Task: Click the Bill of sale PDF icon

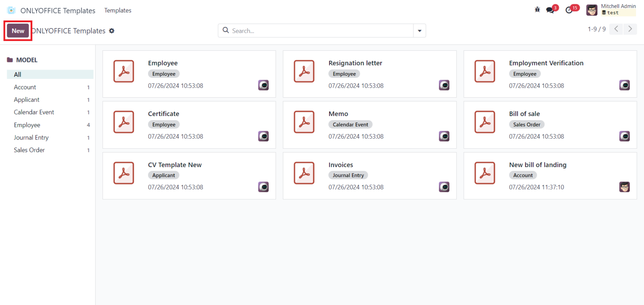Action: point(485,122)
